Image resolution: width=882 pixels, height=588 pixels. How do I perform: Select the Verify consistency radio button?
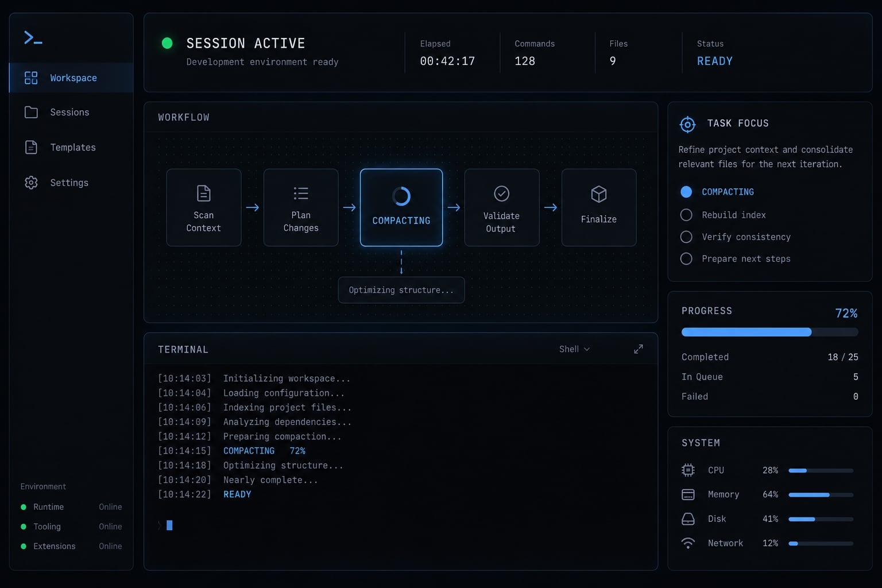click(686, 237)
